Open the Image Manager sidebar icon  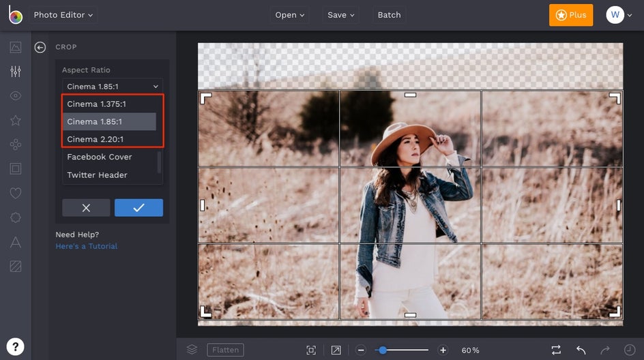click(16, 47)
